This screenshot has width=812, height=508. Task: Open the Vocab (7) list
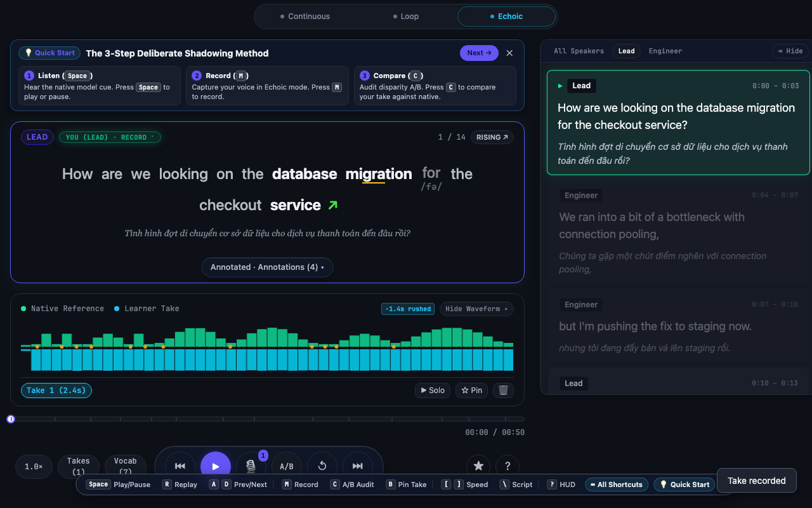coord(126,467)
